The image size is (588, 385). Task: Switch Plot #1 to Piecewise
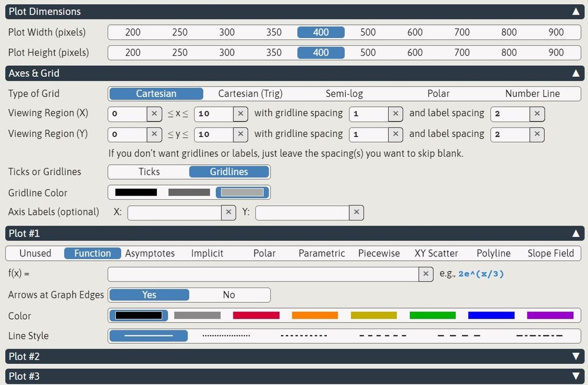click(x=379, y=253)
